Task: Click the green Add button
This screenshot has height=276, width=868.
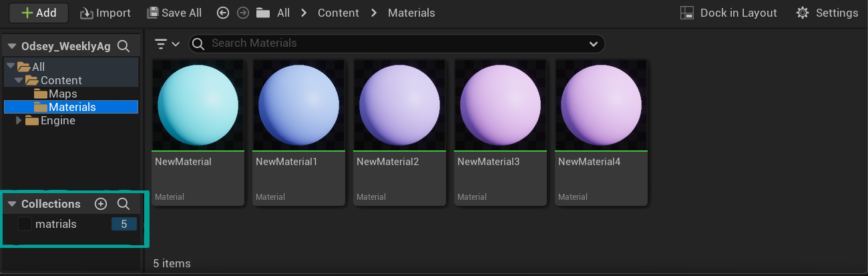Action: click(x=39, y=13)
